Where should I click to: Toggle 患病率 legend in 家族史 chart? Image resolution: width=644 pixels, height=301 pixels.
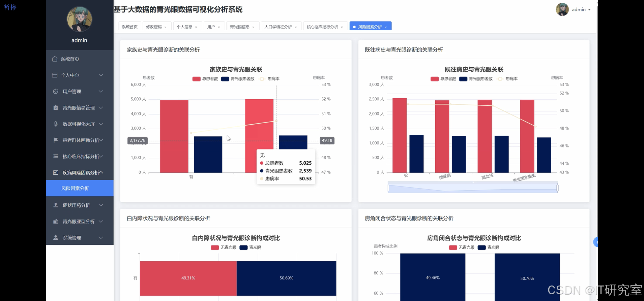pos(269,79)
